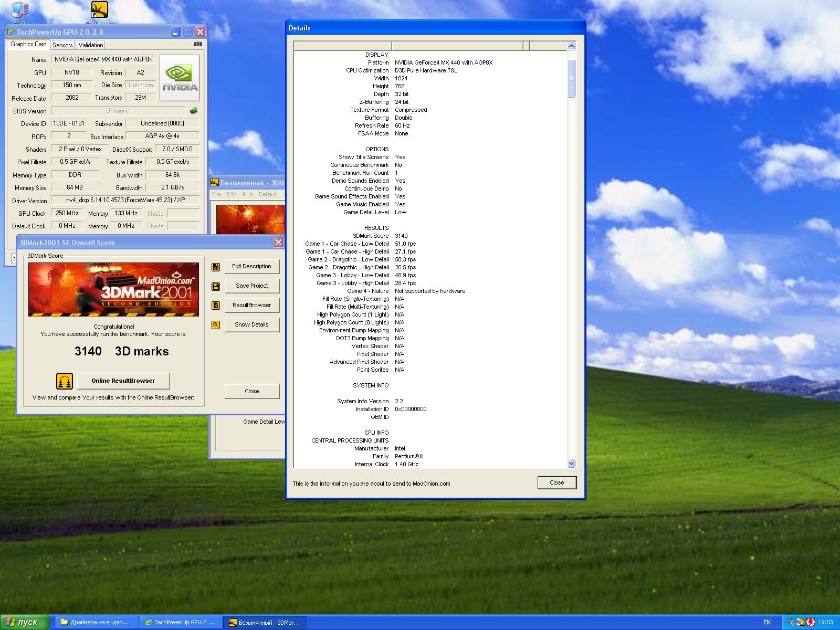Click the magnifier icon beside Show Details

216,325
